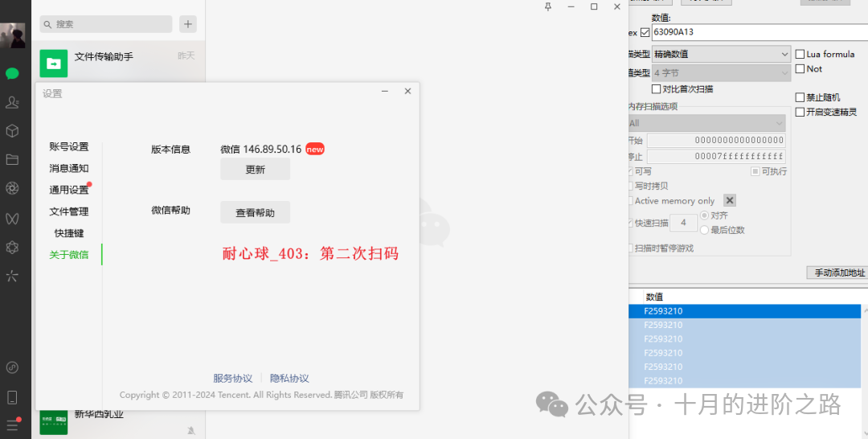Enable 开启变速精灵 checkbox
This screenshot has width=868, height=439.
pos(800,112)
